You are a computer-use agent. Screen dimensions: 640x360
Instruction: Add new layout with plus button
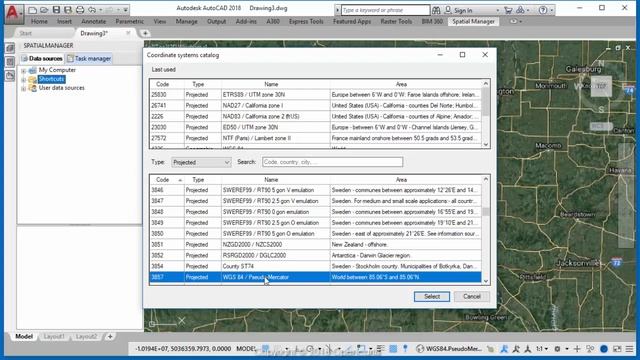pyautogui.click(x=110, y=337)
